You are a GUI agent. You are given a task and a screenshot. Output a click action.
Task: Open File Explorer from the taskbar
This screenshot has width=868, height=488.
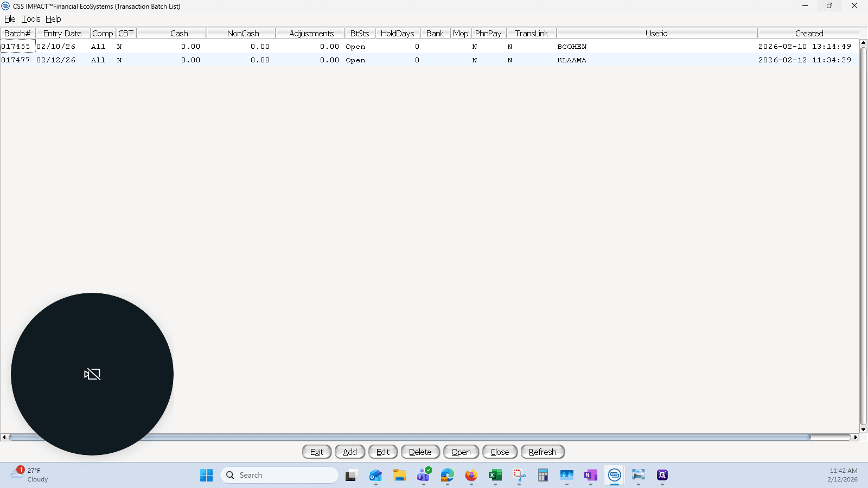(400, 475)
